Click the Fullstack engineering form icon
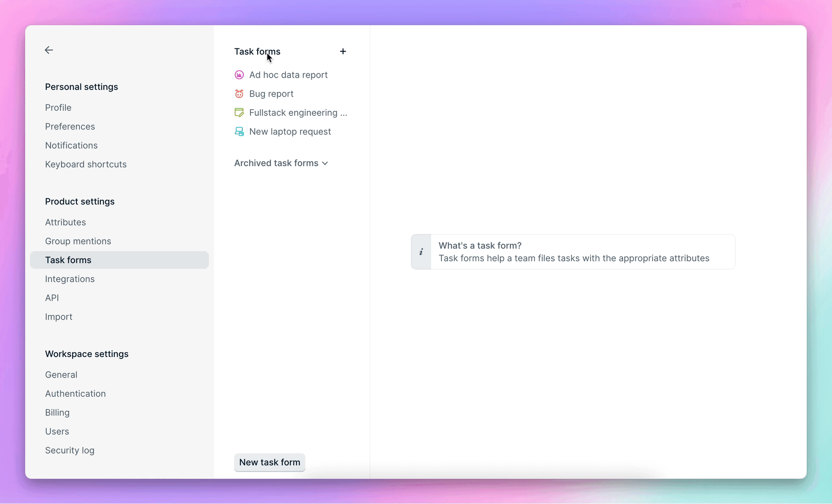This screenshot has width=832, height=504. click(x=239, y=113)
